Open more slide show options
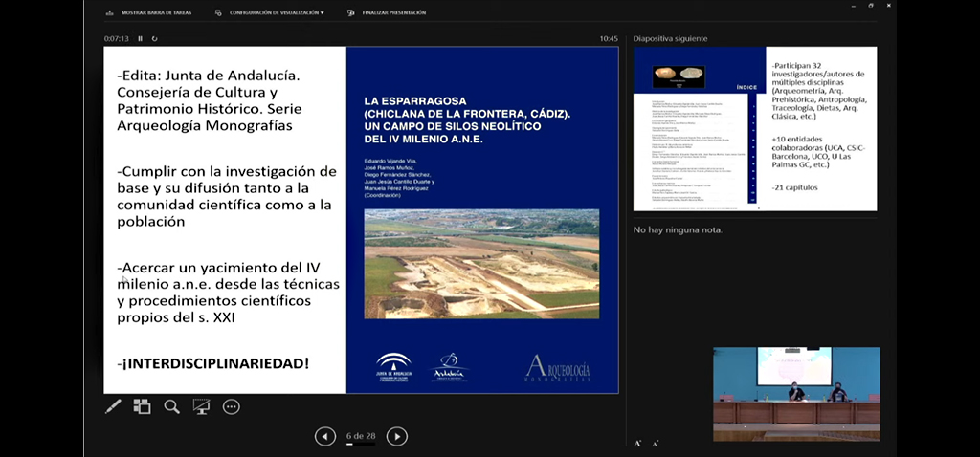The image size is (980, 457). point(231,406)
